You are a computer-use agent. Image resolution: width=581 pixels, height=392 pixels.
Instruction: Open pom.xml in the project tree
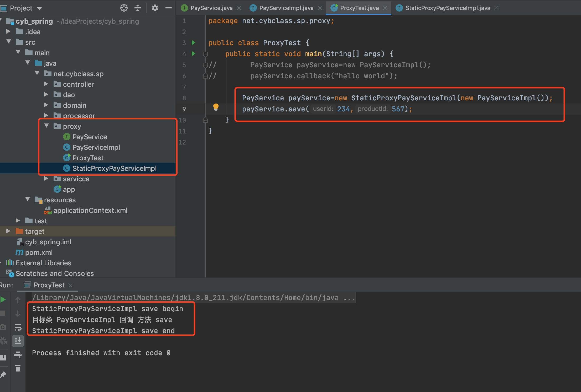pos(39,252)
